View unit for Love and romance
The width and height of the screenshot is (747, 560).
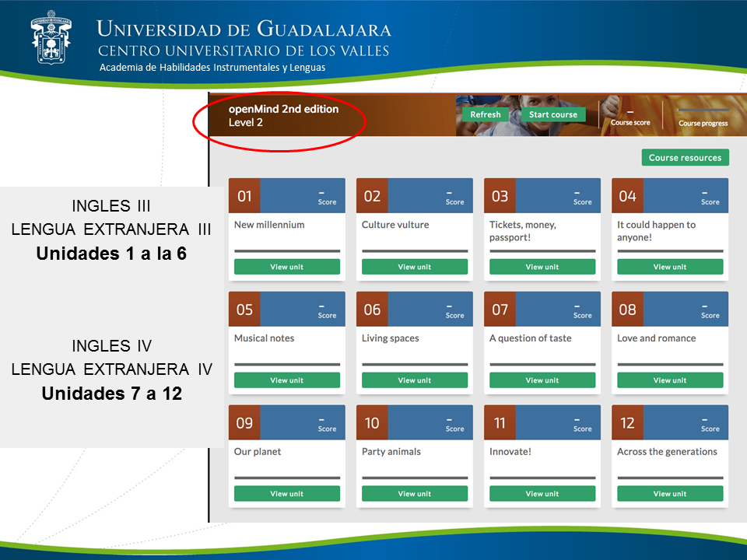click(670, 380)
